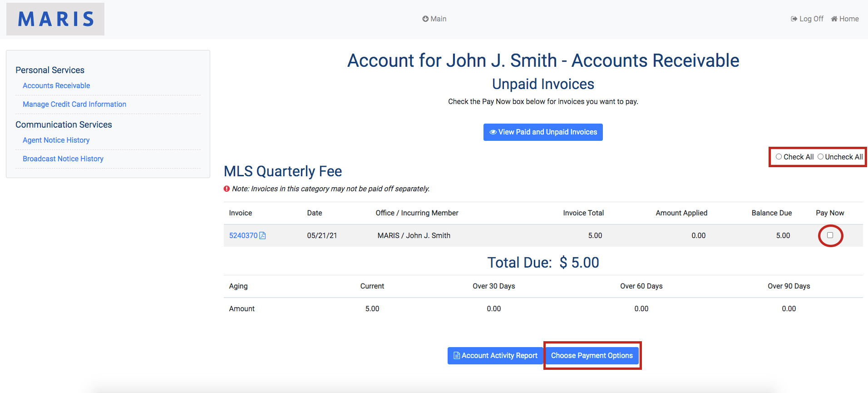
Task: Open Manage Credit Card Information
Action: coord(74,104)
